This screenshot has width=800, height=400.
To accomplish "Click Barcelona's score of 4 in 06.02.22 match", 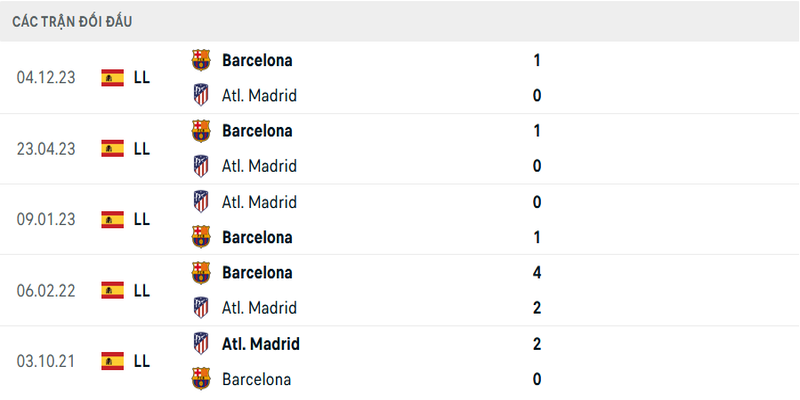I will [537, 272].
